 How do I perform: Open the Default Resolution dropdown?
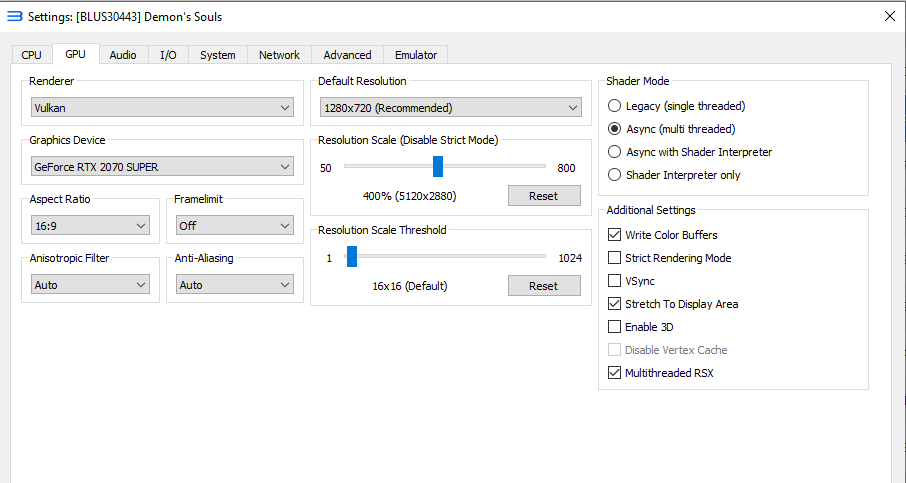point(451,107)
